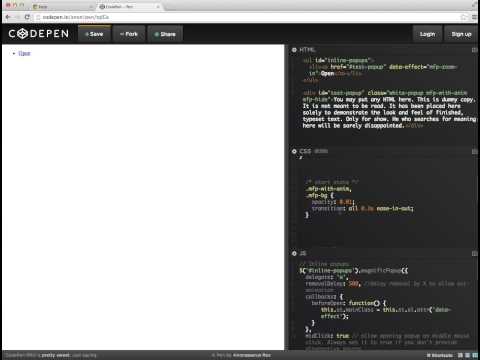Screen dimensions: 480x360
Task: Close the CodePen browser tab
Action: tap(158, 6)
